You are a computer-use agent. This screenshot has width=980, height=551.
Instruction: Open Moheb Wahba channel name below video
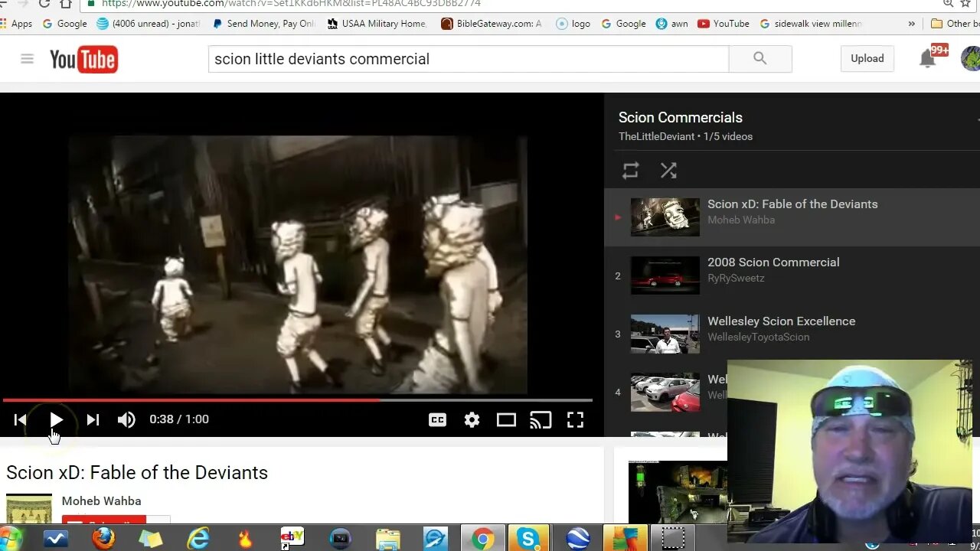[x=101, y=501]
